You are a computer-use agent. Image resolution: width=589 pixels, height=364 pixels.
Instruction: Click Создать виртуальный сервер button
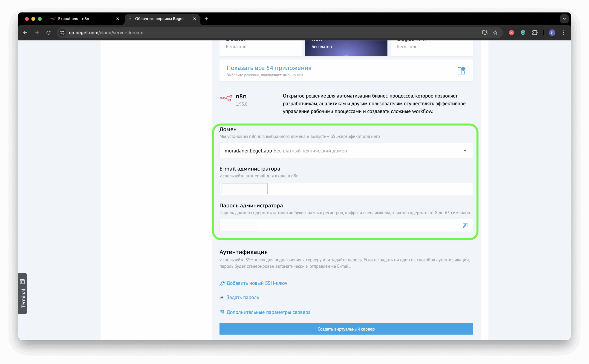(x=346, y=329)
